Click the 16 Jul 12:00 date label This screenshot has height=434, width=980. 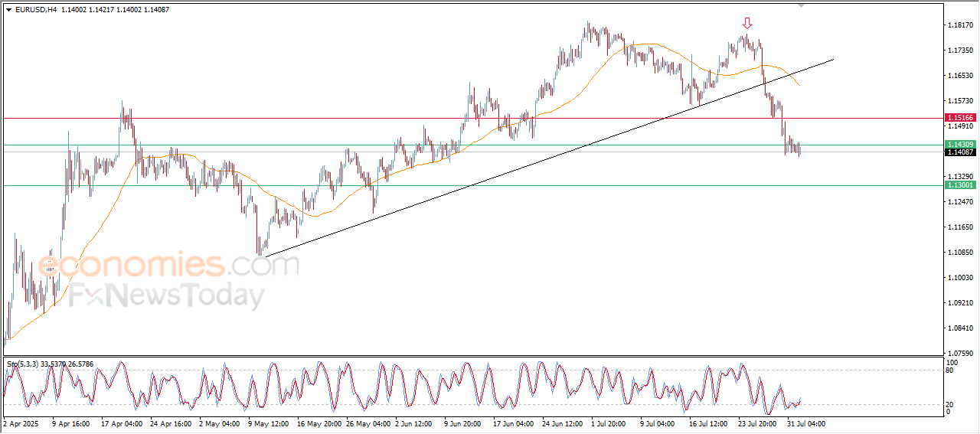[710, 423]
